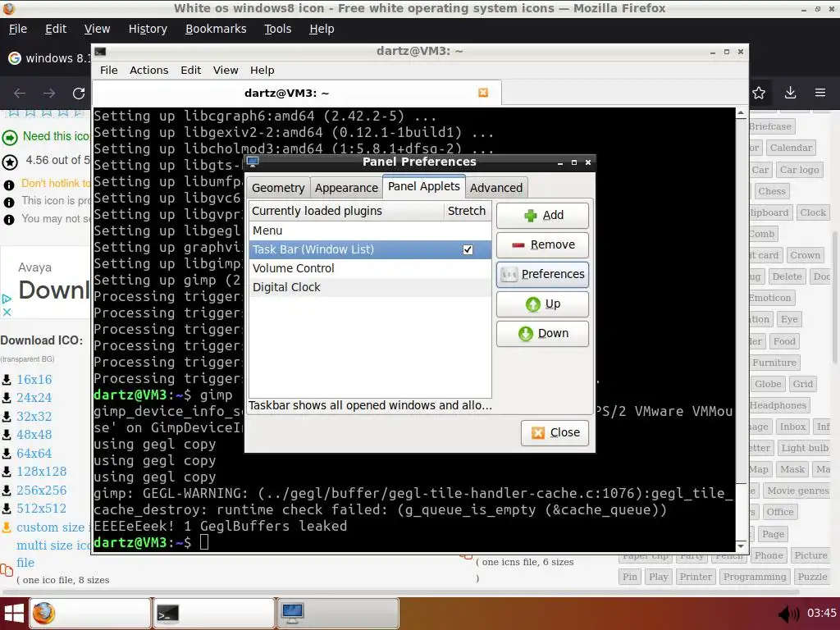Click the Headphones tag
Image resolution: width=840 pixels, height=630 pixels.
tap(778, 405)
